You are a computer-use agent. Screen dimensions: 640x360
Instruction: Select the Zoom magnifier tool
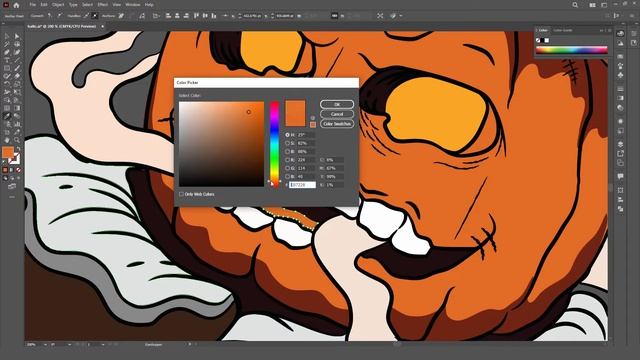(17, 140)
